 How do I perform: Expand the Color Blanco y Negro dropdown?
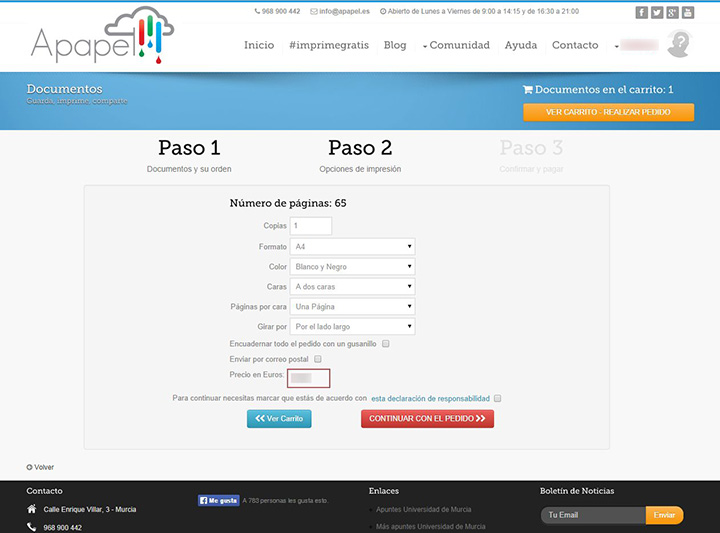(352, 267)
